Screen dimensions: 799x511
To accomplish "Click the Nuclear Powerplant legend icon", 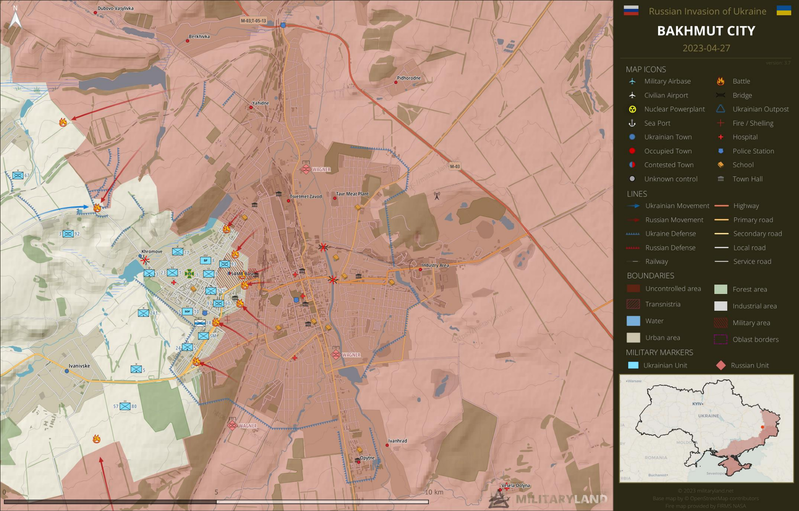I will pos(632,109).
